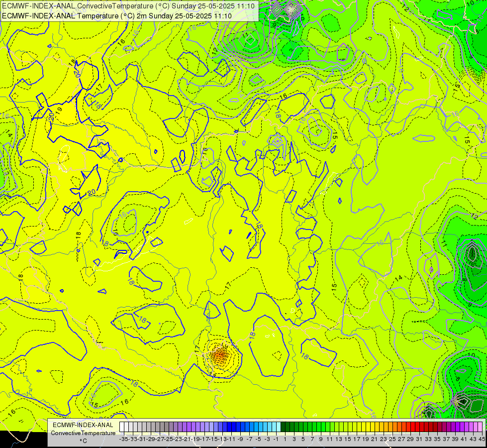Click the legend scale number 43

click(473, 439)
